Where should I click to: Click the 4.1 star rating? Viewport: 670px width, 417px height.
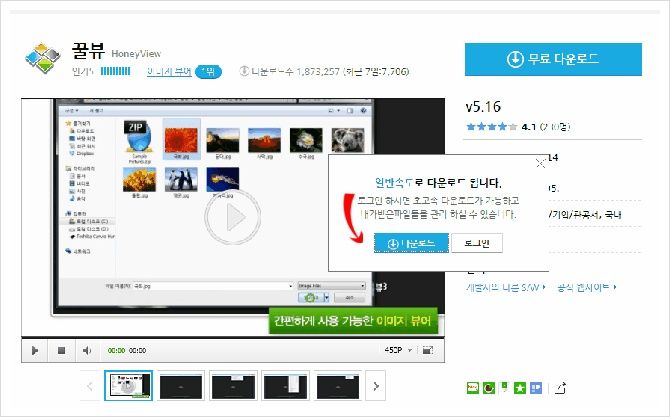click(491, 126)
